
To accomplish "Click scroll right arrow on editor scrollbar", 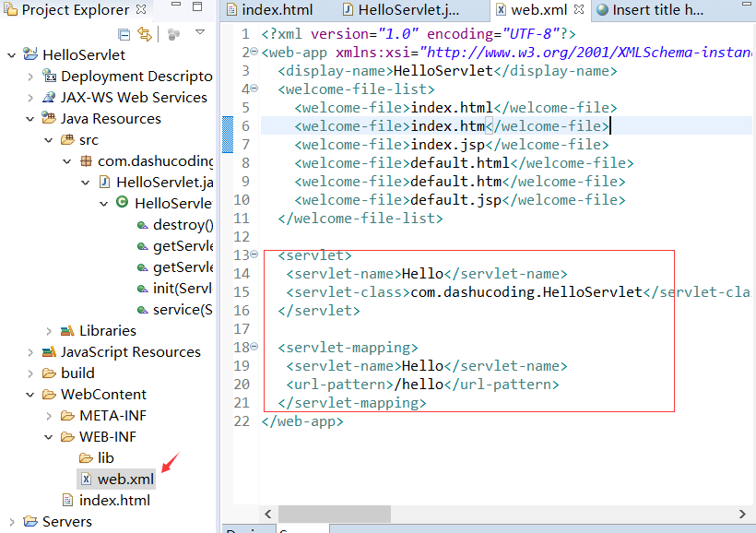I will pos(742,515).
